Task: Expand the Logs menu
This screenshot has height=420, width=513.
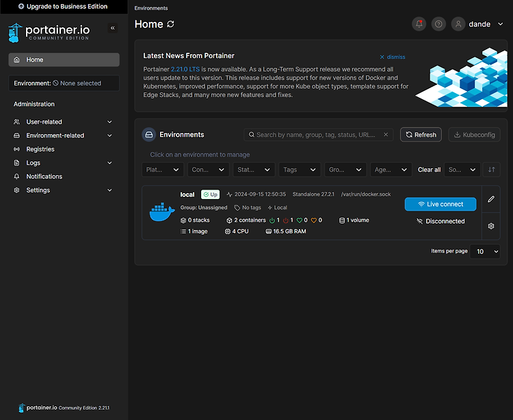Action: pos(64,163)
